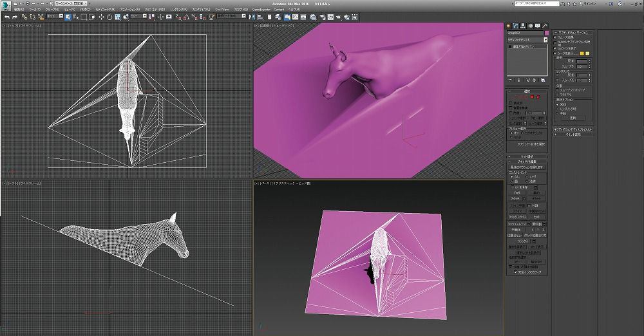Click Remove Modifier trash icon under stack

point(534,80)
